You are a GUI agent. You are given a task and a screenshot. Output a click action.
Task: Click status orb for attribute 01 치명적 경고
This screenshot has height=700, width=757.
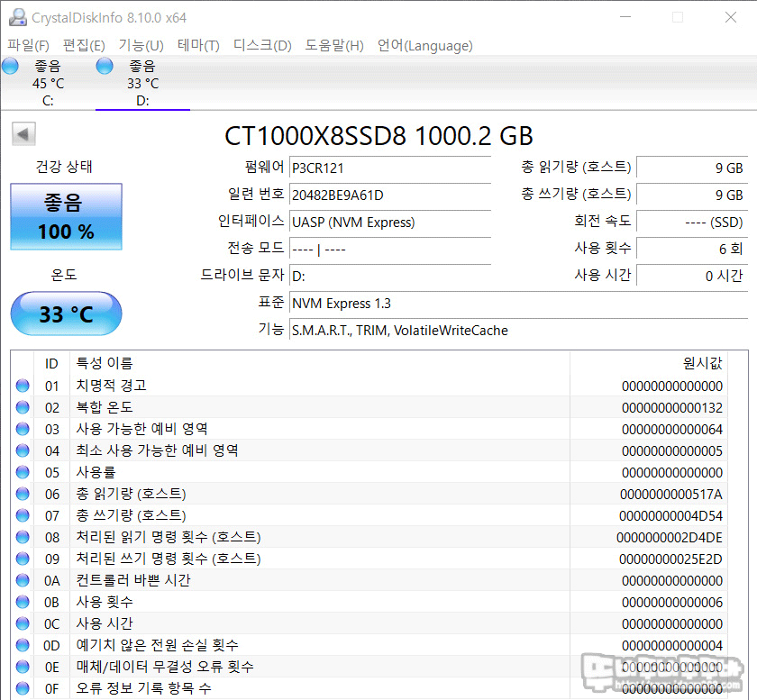(23, 386)
